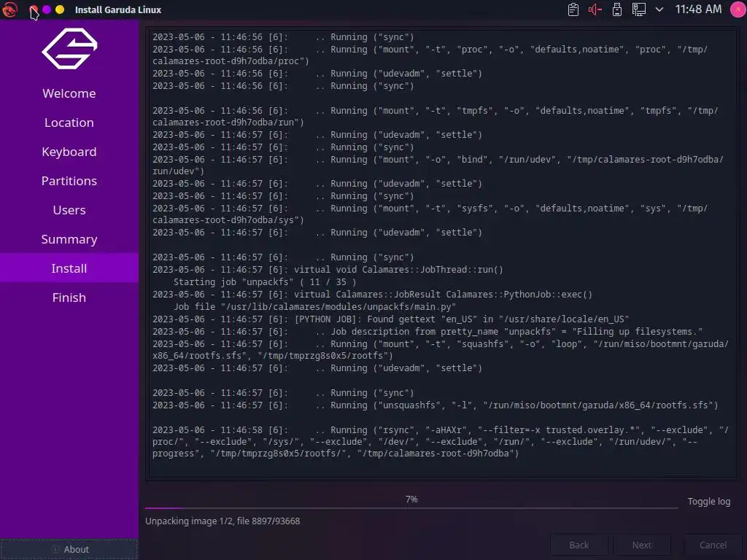
Task: Click the 'Found gettext "en_US"' log line
Action: (391, 319)
